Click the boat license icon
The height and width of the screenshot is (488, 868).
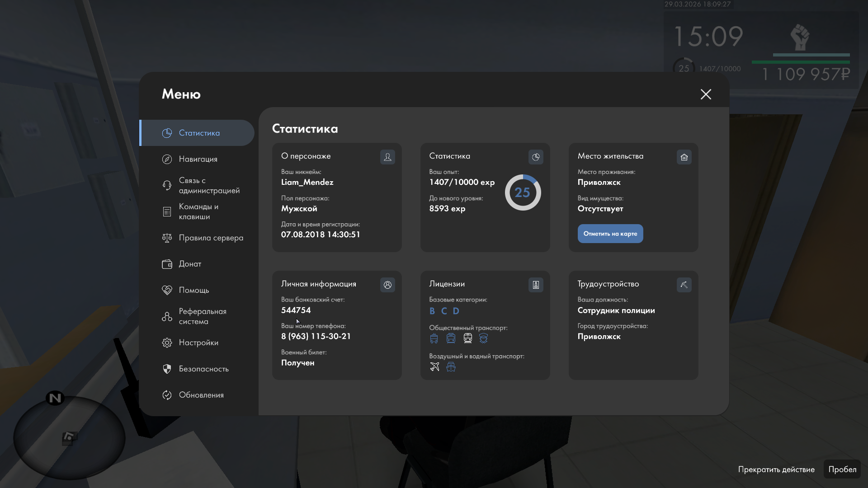click(451, 366)
